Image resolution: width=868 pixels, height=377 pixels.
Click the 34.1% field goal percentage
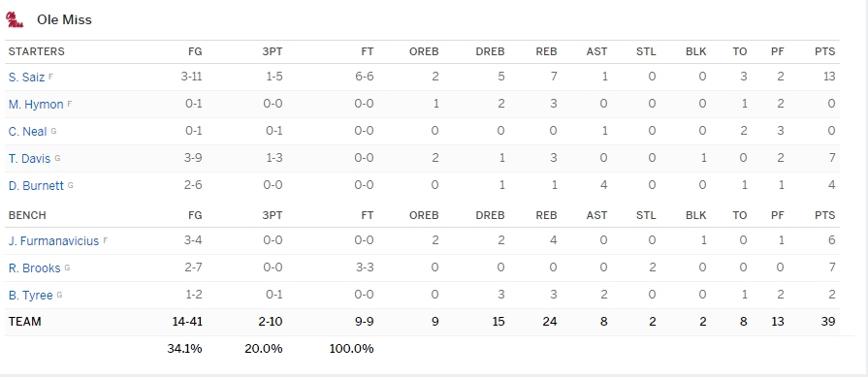click(x=184, y=349)
